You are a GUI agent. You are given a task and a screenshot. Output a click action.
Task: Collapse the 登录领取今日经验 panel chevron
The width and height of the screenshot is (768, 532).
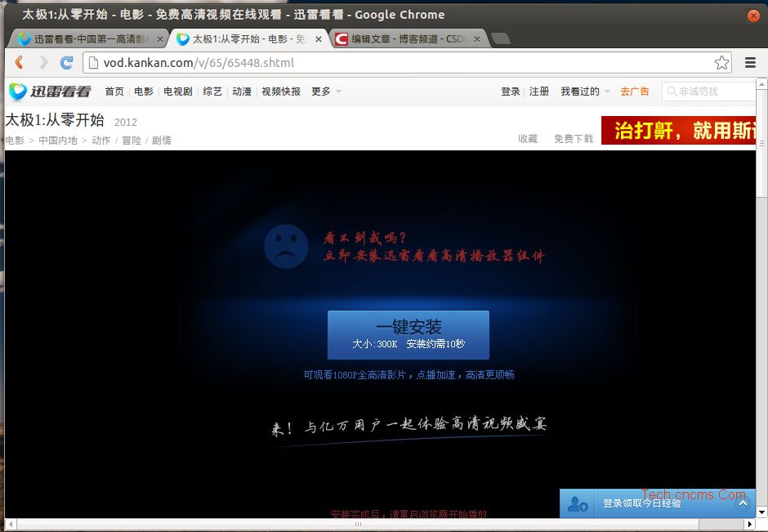pyautogui.click(x=743, y=503)
